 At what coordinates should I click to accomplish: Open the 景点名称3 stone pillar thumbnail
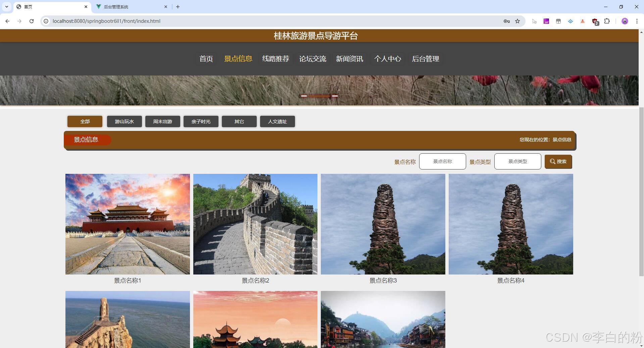tap(383, 224)
